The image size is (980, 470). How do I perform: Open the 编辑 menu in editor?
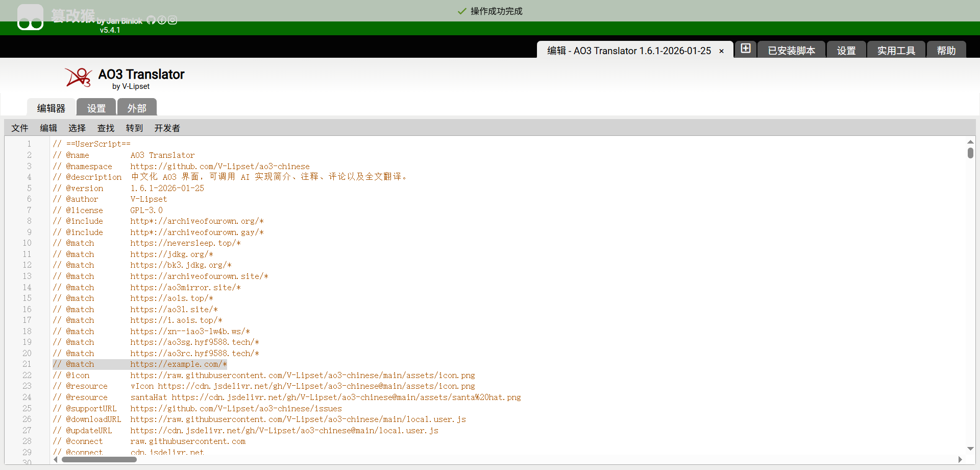coord(48,128)
